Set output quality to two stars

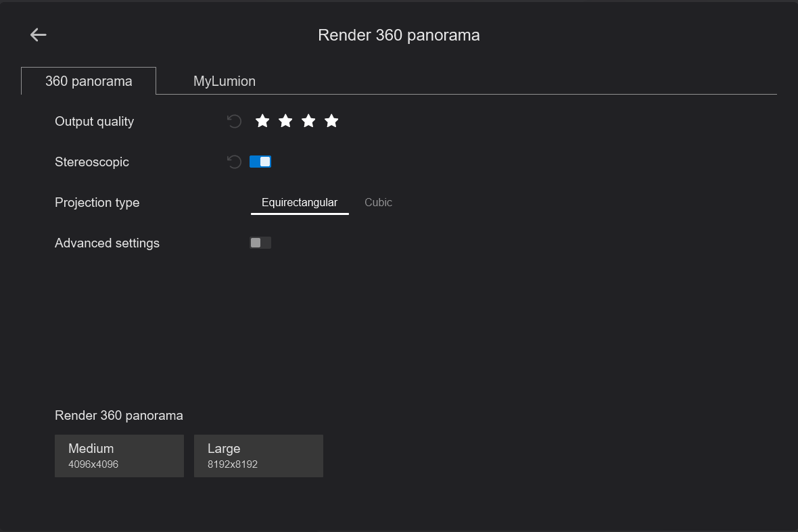(x=285, y=121)
